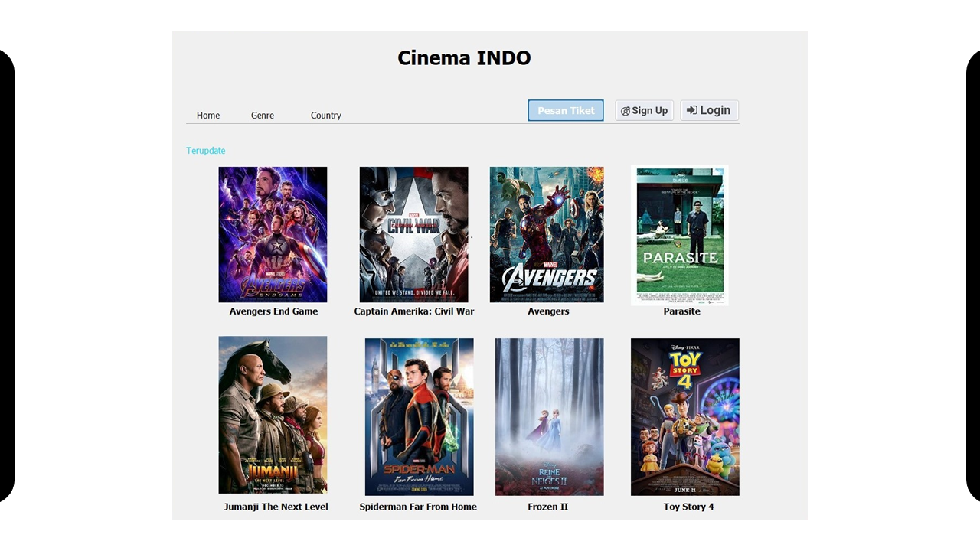The width and height of the screenshot is (980, 551).
Task: Click the Sign Up icon glyph
Action: (625, 111)
